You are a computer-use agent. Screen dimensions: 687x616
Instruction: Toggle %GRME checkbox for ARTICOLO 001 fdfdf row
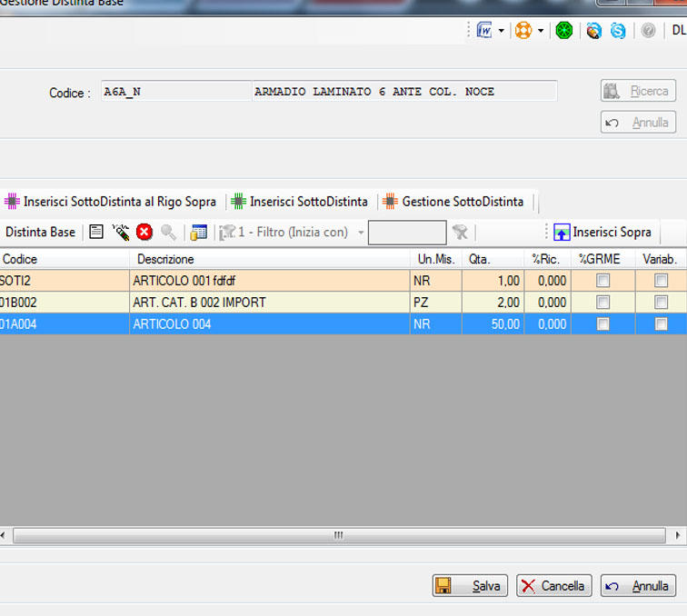(x=602, y=281)
